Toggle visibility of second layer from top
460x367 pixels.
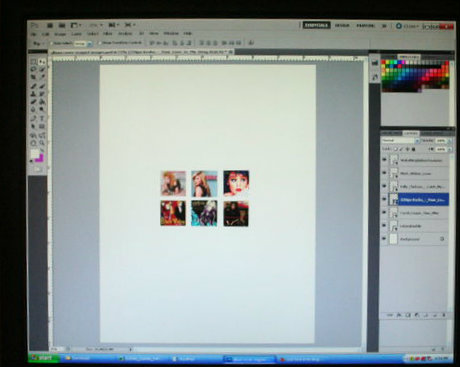tap(384, 173)
